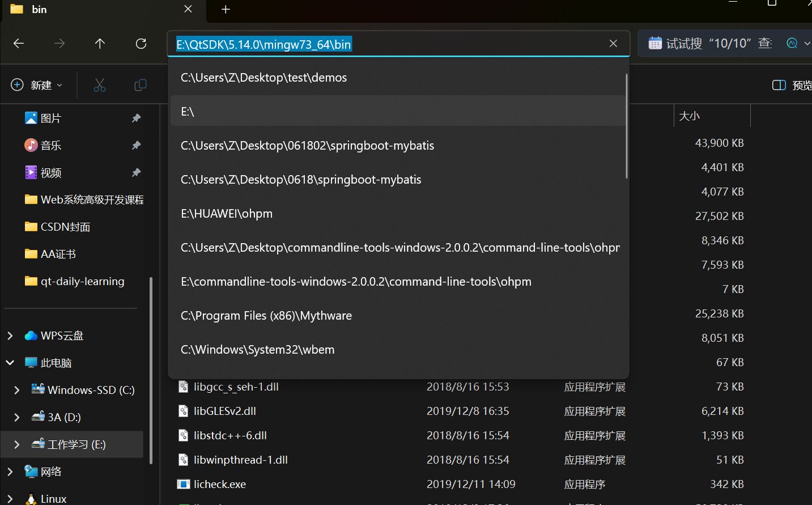
Task: Click the suggestion list scrollbar
Action: [627, 126]
